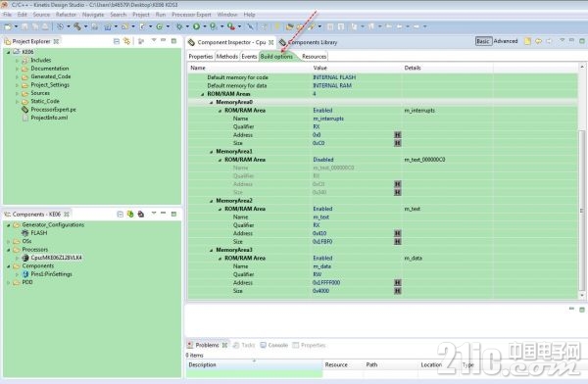Expand the Sources folder
The height and width of the screenshot is (384, 588).
coord(17,93)
